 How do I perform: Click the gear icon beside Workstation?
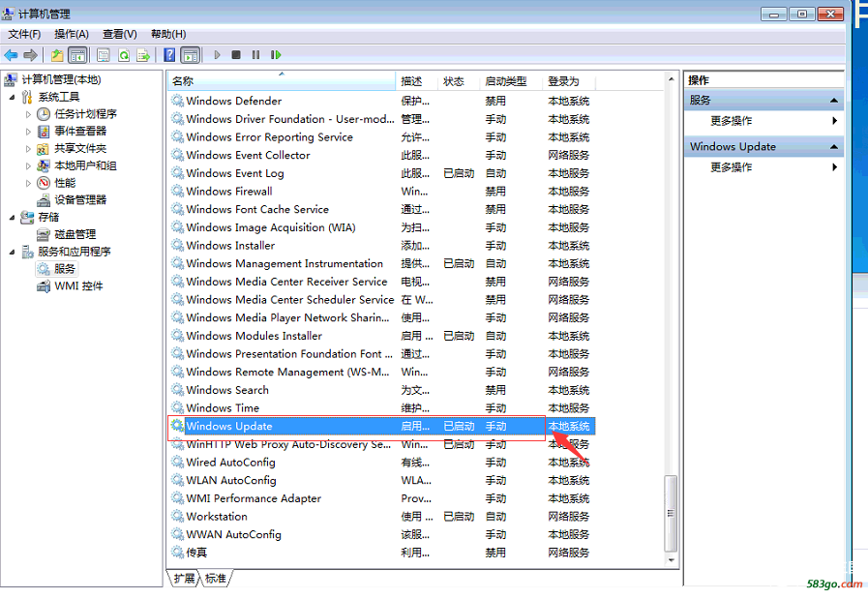(x=177, y=516)
